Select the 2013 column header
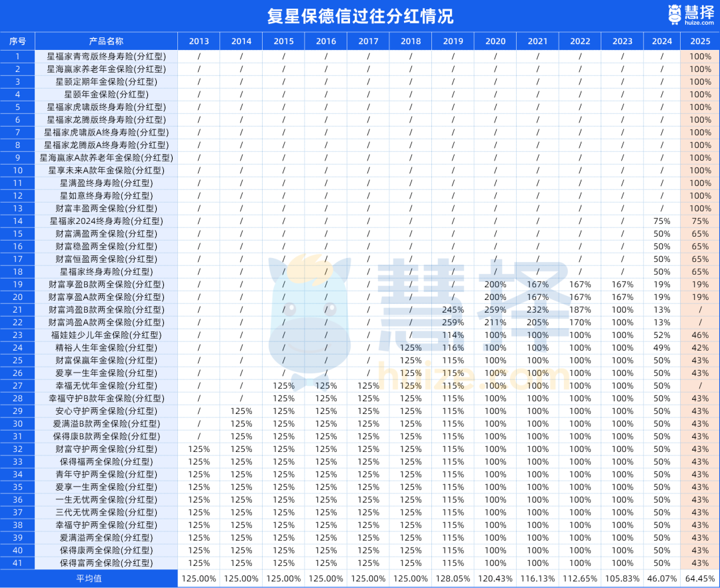Screen dimensions: 720x588 click(199, 41)
